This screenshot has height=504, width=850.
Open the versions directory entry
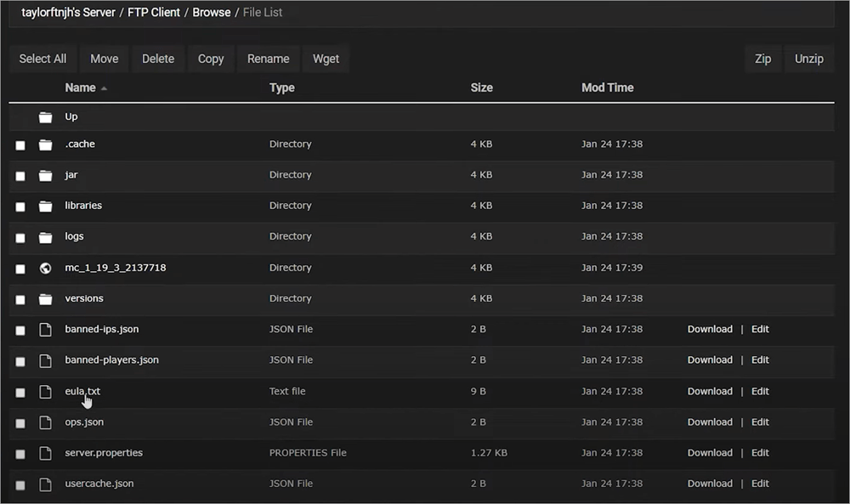[84, 298]
